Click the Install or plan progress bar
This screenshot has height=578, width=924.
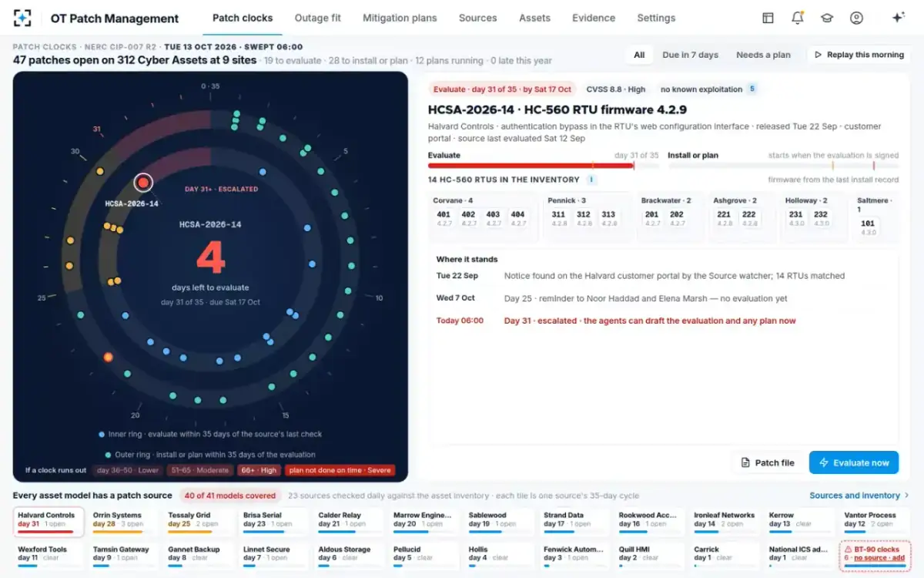coord(783,165)
